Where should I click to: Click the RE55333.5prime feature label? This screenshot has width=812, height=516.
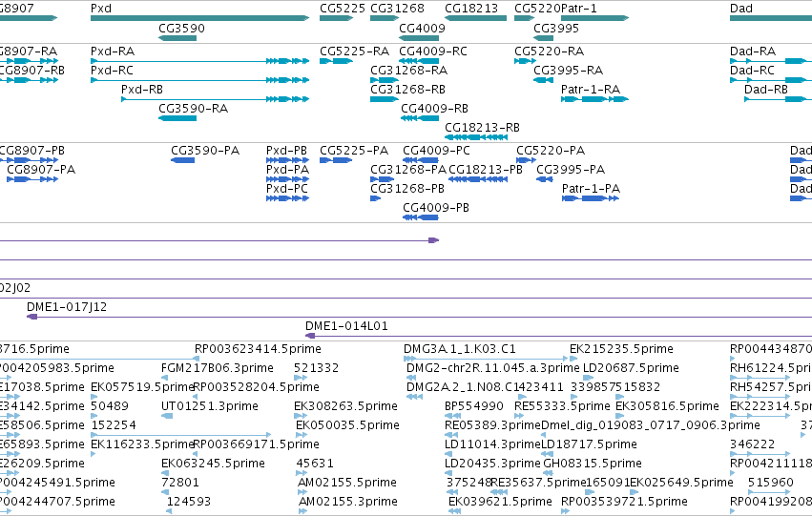[x=562, y=406]
